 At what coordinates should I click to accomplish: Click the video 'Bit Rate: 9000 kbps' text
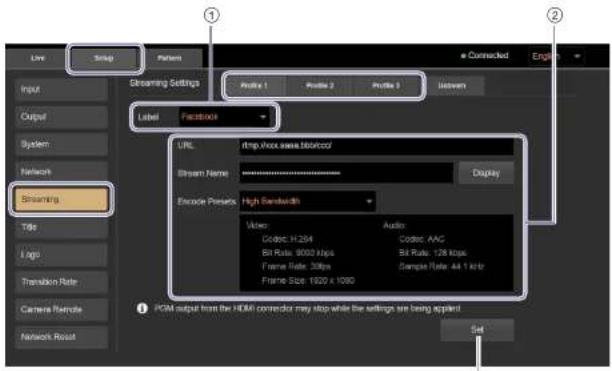coord(298,253)
